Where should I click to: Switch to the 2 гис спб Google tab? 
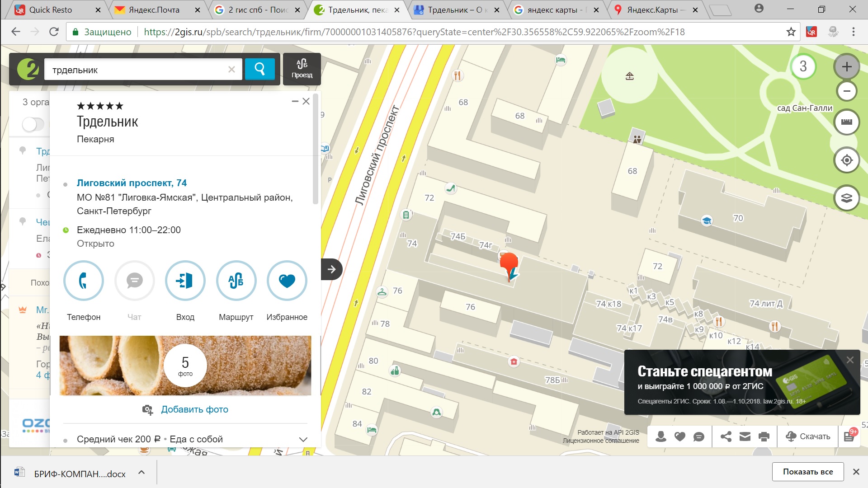[x=257, y=9]
